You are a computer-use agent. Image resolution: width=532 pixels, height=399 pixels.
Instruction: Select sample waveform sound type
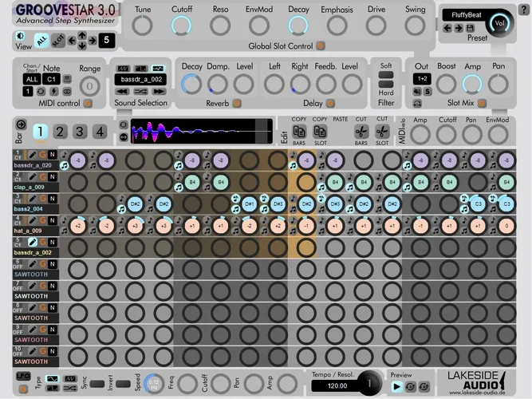[158, 69]
